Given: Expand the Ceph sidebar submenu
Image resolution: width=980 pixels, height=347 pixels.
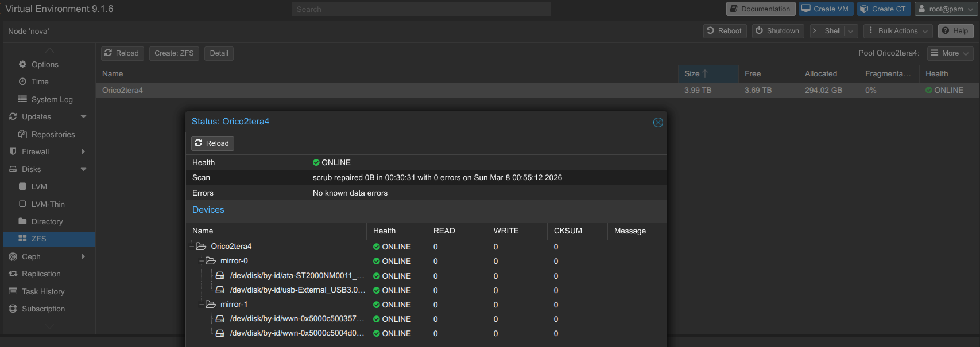Looking at the screenshot, I should [x=84, y=256].
